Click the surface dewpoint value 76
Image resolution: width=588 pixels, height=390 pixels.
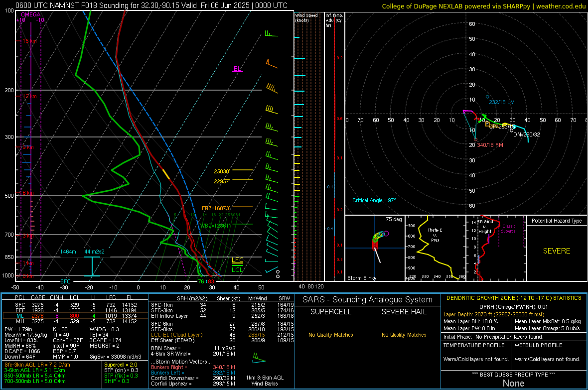click(x=201, y=281)
